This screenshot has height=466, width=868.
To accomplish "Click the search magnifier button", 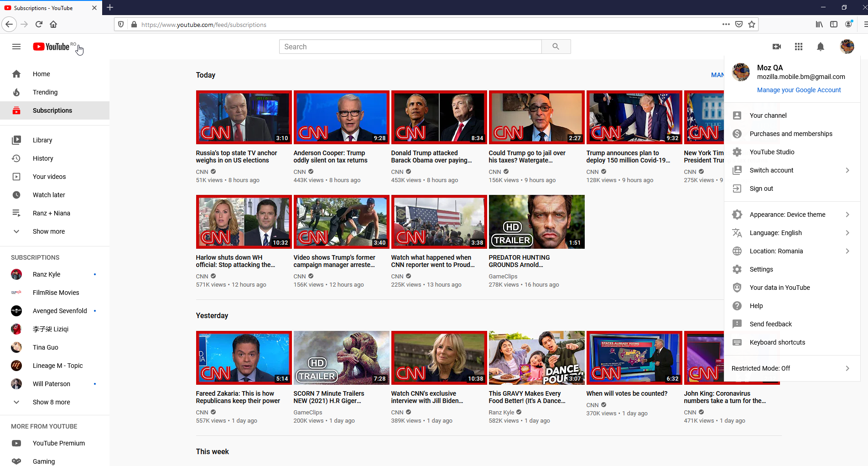I will point(556,47).
